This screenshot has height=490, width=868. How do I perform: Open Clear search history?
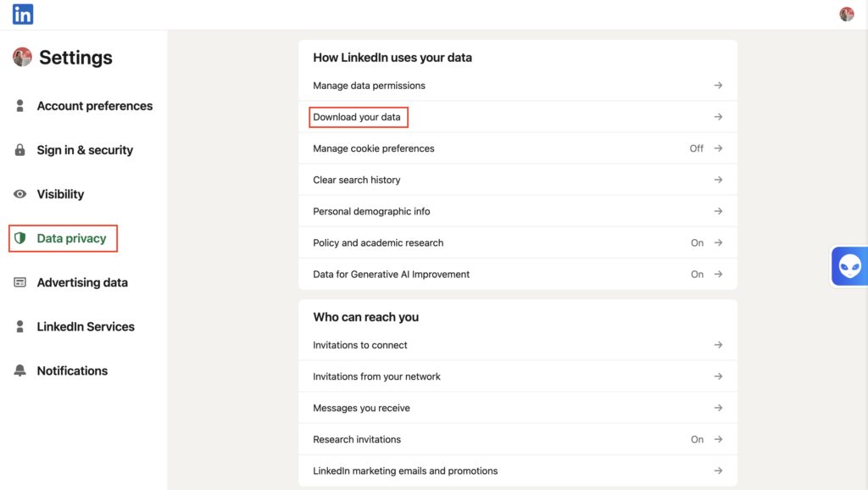518,180
